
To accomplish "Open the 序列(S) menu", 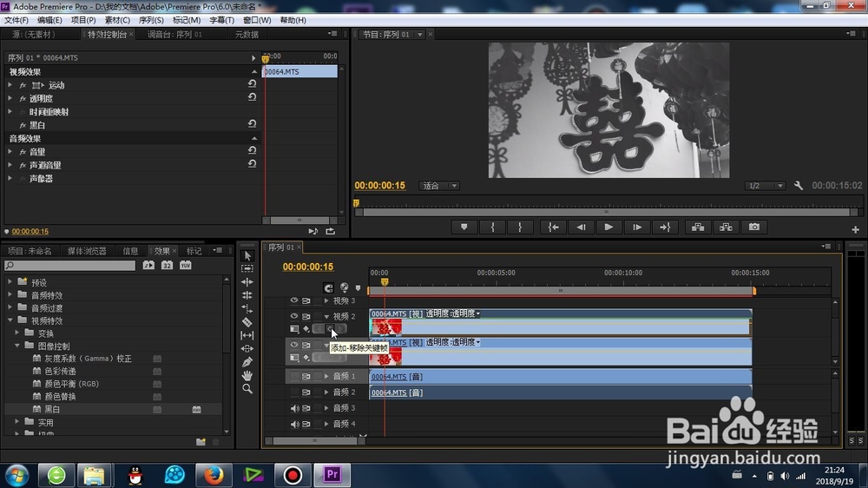I will coord(151,20).
